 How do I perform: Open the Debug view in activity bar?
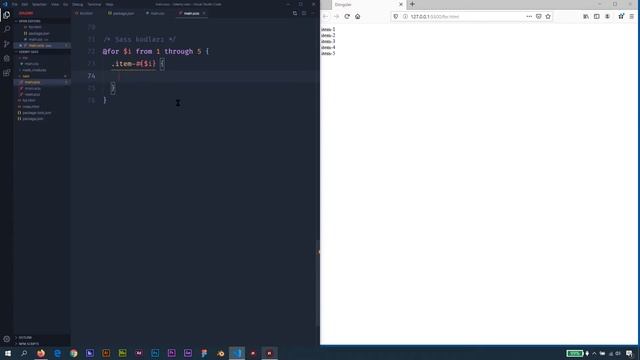(7, 58)
